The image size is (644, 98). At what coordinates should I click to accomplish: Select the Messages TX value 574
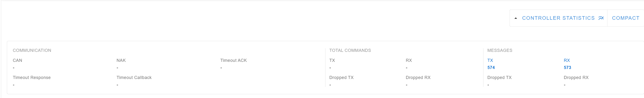pyautogui.click(x=491, y=67)
